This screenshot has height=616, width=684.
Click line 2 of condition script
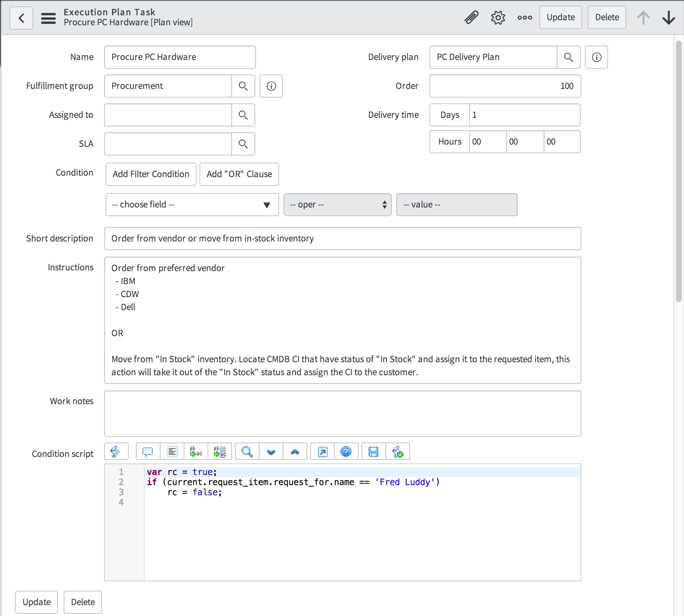tap(293, 482)
